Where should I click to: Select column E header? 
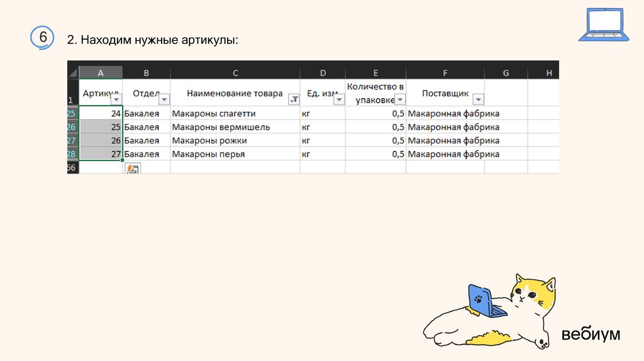point(375,73)
